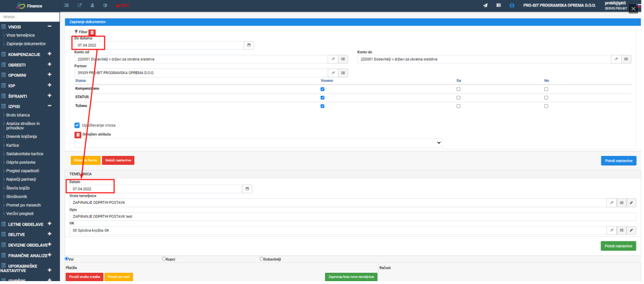Viewport: 644px width, 284px height.
Task: Open list lookup for VK field
Action: point(621,230)
